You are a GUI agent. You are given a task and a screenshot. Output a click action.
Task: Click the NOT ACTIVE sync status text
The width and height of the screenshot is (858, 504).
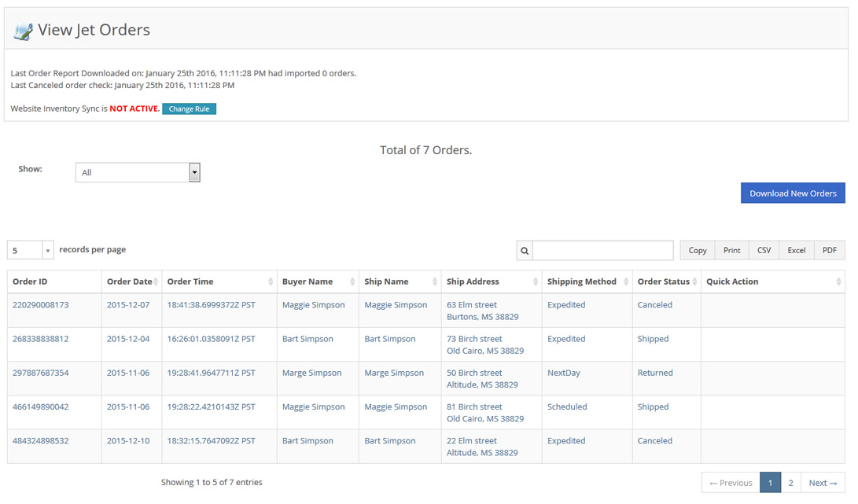[x=134, y=109]
